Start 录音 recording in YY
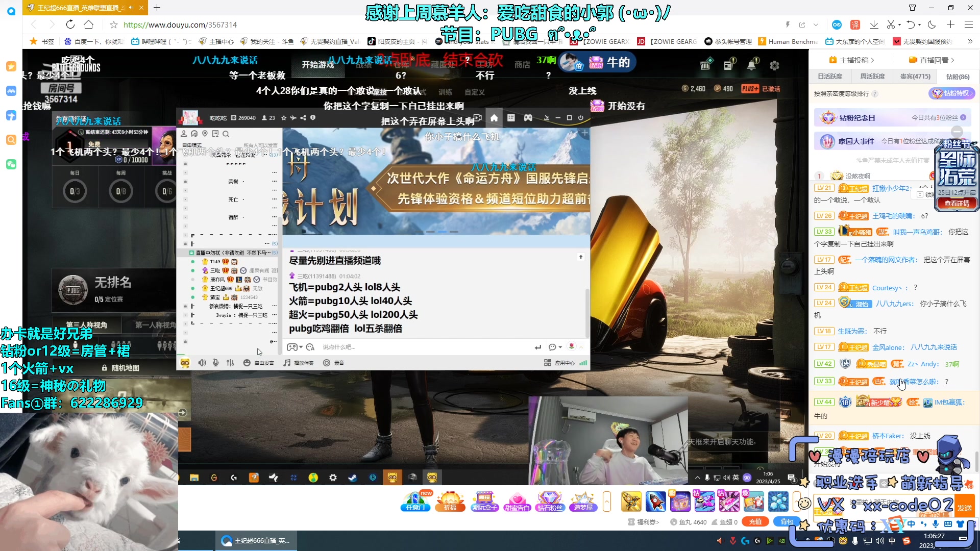 (x=333, y=363)
